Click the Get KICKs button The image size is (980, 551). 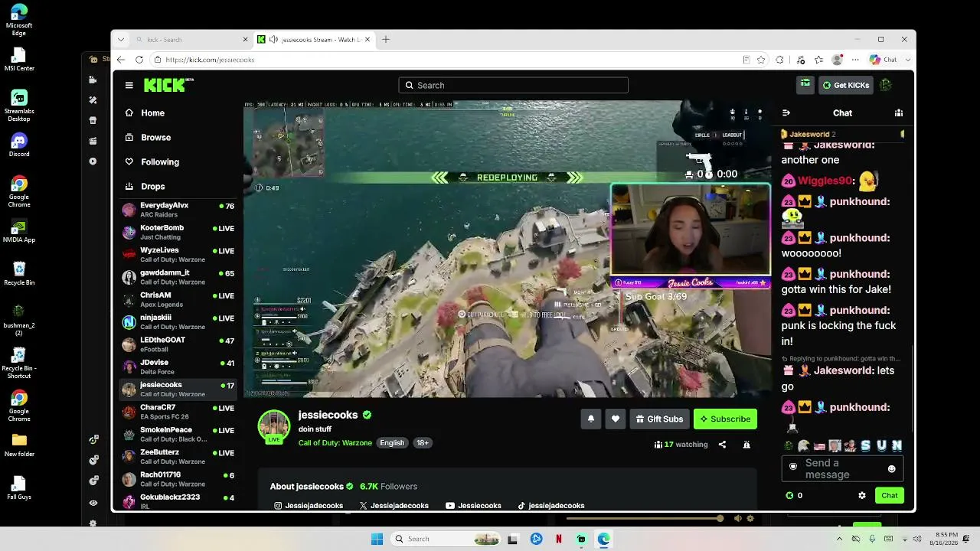(845, 85)
